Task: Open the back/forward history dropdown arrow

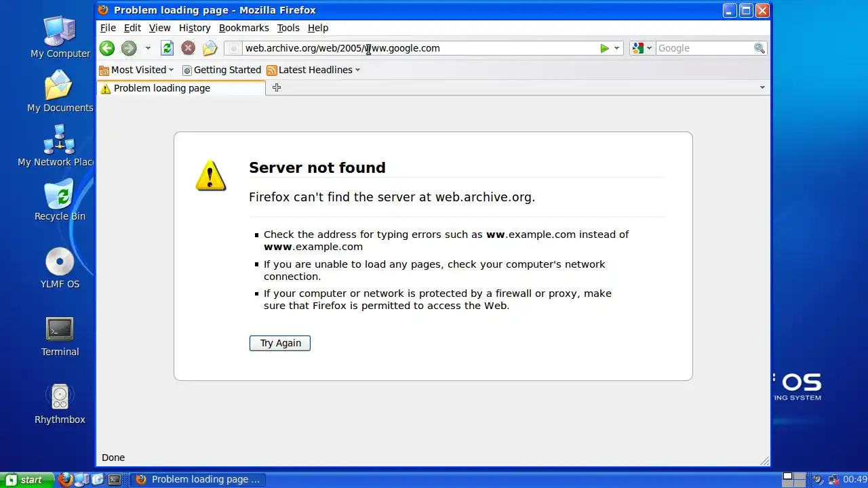Action: tap(148, 48)
